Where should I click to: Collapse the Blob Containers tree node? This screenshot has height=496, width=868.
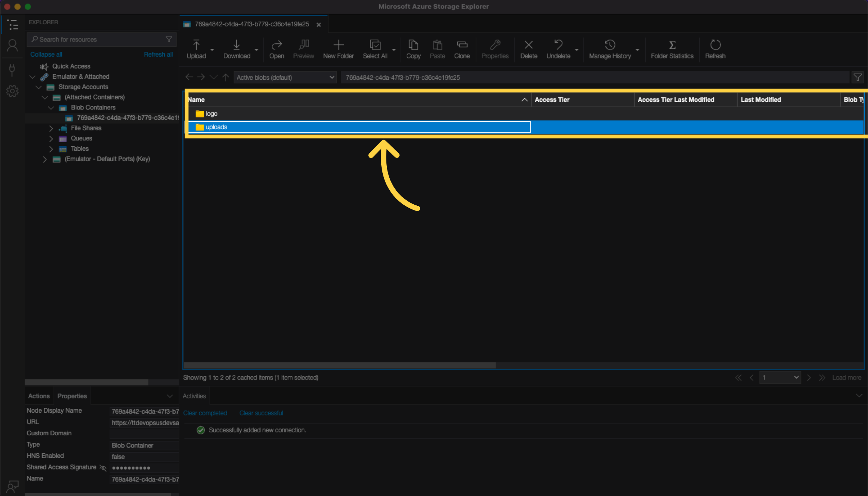click(x=51, y=108)
